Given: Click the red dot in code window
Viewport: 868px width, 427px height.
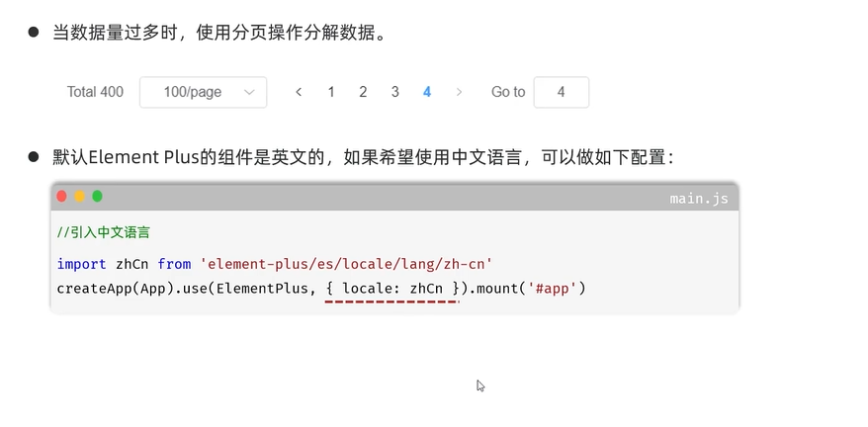Looking at the screenshot, I should click(x=62, y=196).
